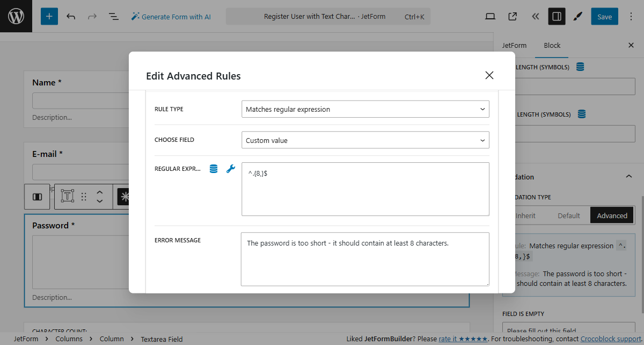Click the Save button
The height and width of the screenshot is (345, 644).
point(604,17)
